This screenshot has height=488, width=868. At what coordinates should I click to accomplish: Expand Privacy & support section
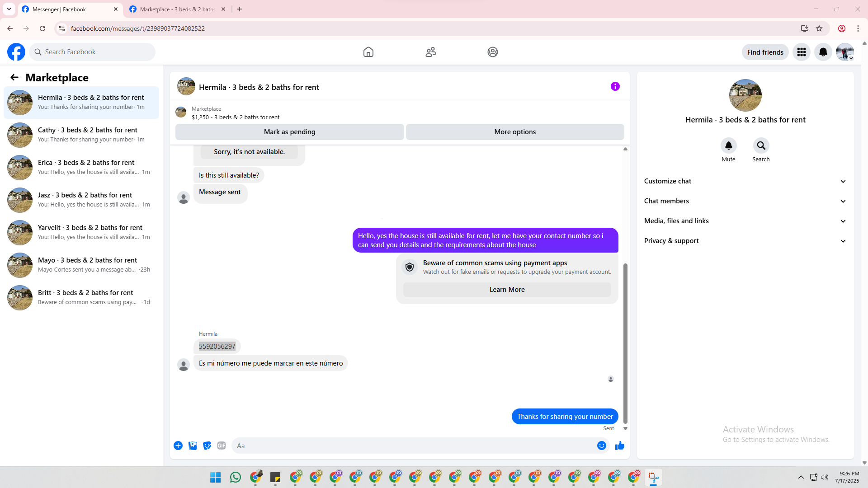(x=745, y=241)
